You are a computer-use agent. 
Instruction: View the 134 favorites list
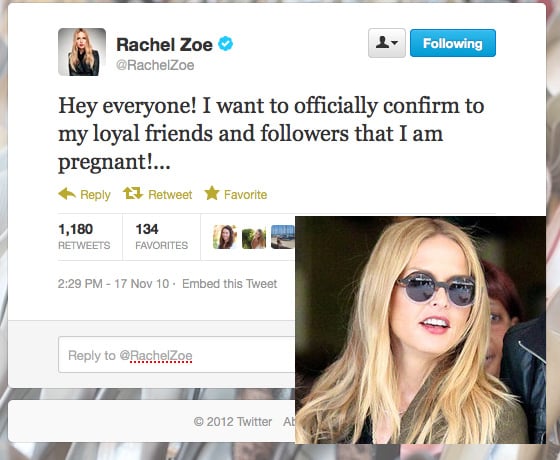161,237
